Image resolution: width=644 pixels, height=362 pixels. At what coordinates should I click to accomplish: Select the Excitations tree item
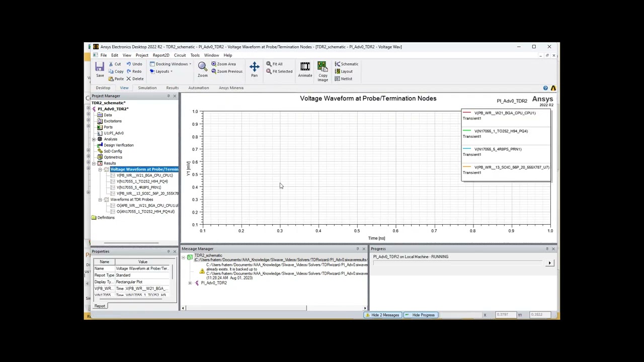click(x=113, y=121)
